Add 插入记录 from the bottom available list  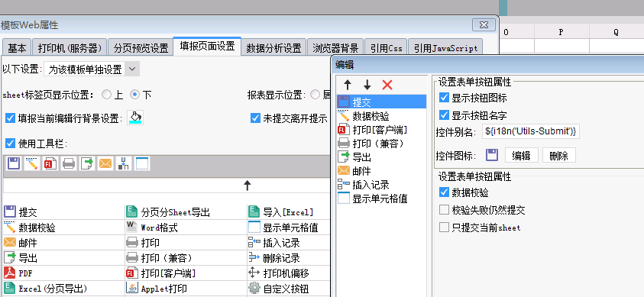pos(274,243)
